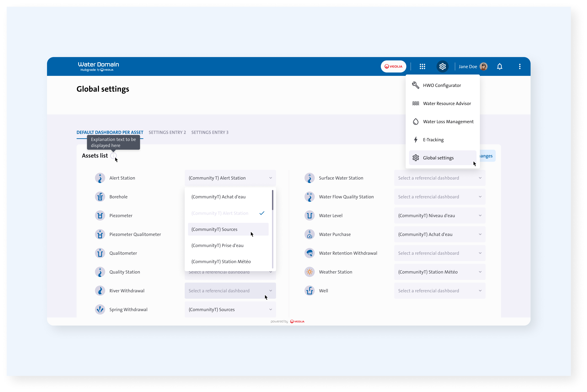Click the Alert Station asset icon

(100, 178)
